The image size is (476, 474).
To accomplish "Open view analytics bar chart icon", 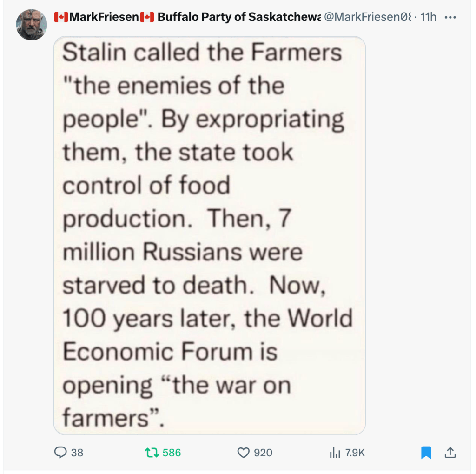I will pyautogui.click(x=333, y=452).
